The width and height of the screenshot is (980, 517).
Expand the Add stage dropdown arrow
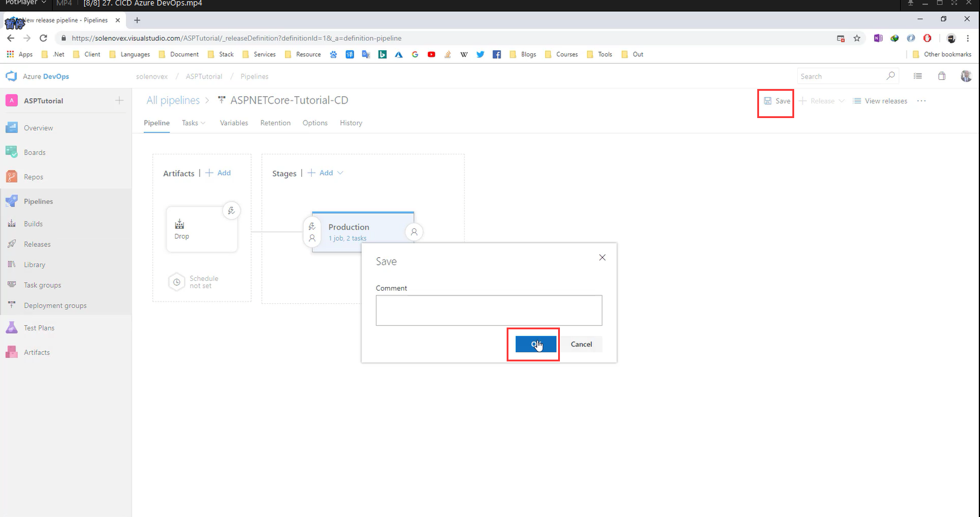[340, 173]
